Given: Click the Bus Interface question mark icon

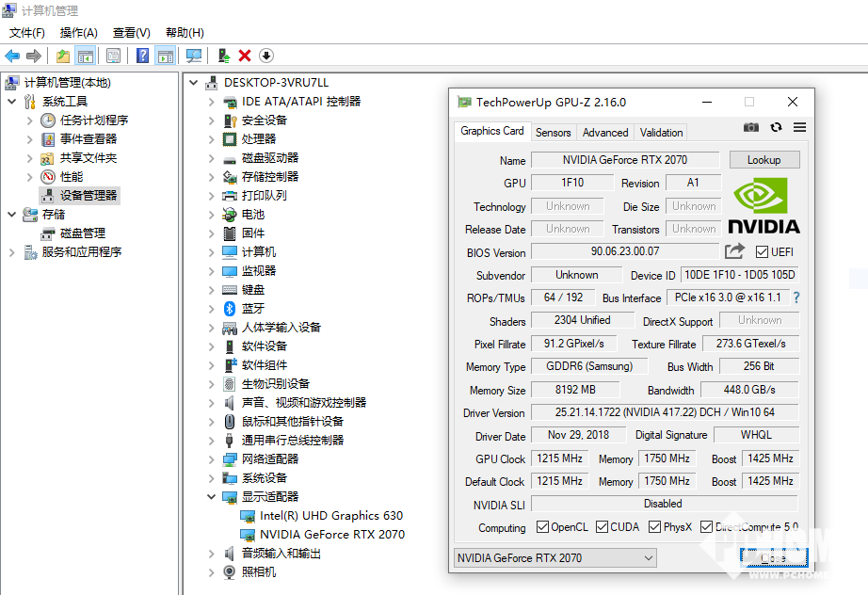Looking at the screenshot, I should (x=796, y=297).
